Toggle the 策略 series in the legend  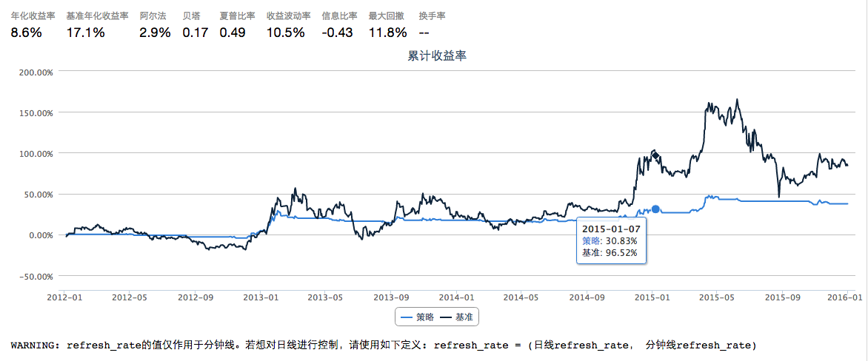click(x=418, y=317)
